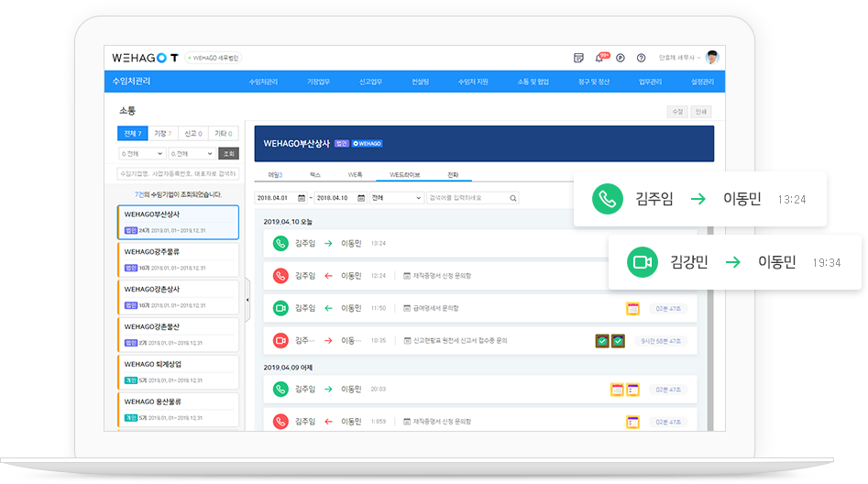This screenshot has height=484, width=868.
Task: Switch to WE톡 tab
Action: tap(355, 174)
